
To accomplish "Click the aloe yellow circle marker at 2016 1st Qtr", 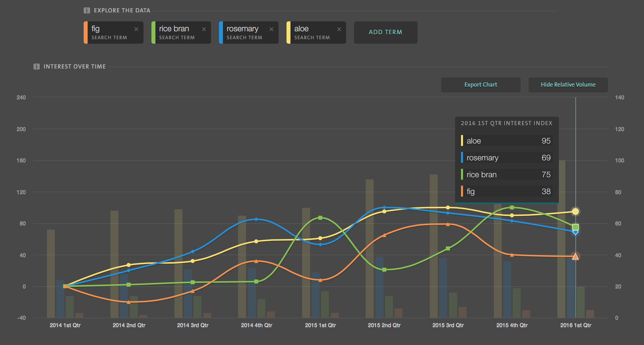I will 575,211.
